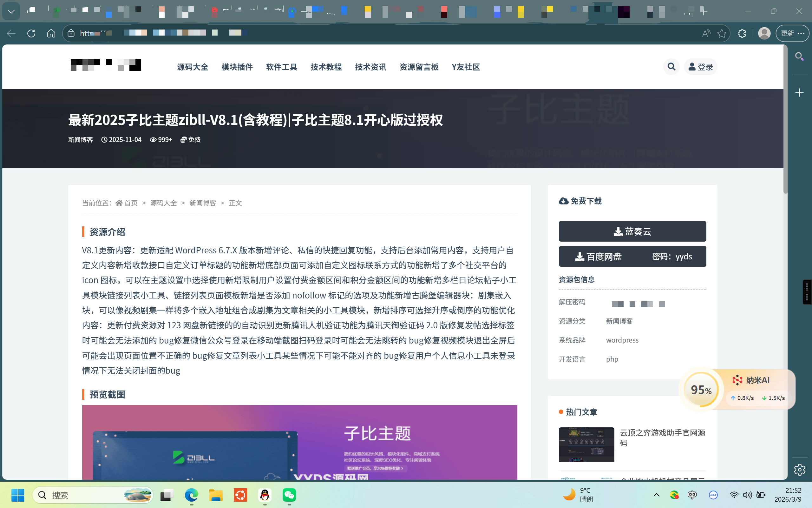Open the 纳米AI floating widget

pos(737,389)
